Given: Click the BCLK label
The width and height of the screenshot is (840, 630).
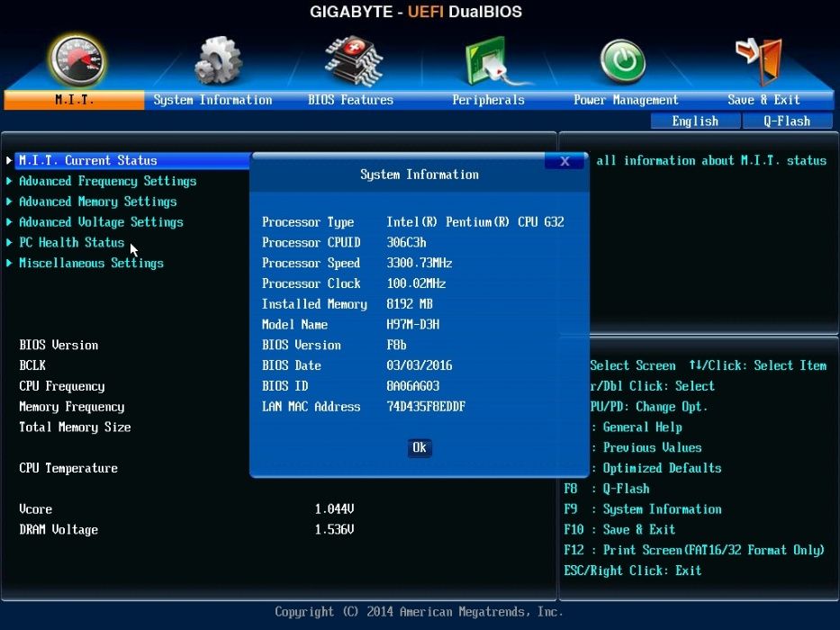Looking at the screenshot, I should tap(32, 365).
